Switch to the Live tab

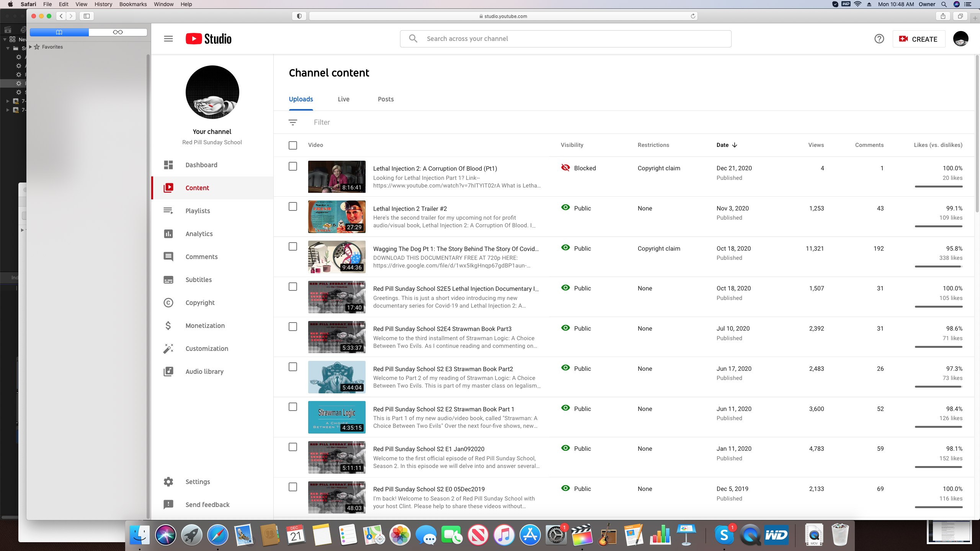(x=343, y=99)
